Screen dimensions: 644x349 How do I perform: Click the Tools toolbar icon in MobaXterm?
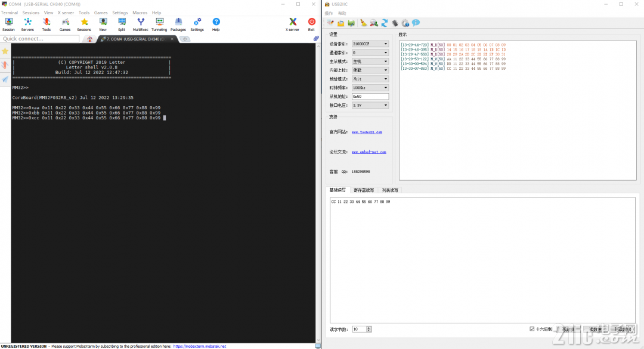pyautogui.click(x=47, y=24)
